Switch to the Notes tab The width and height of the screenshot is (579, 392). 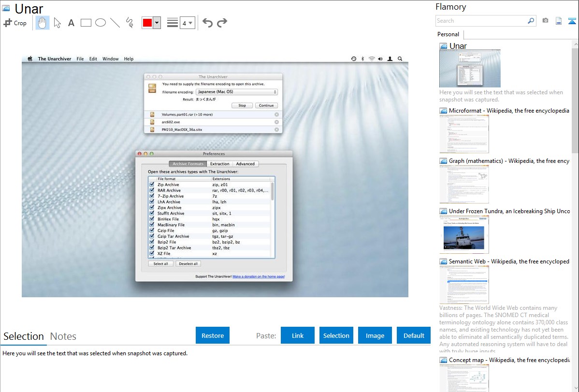point(63,336)
